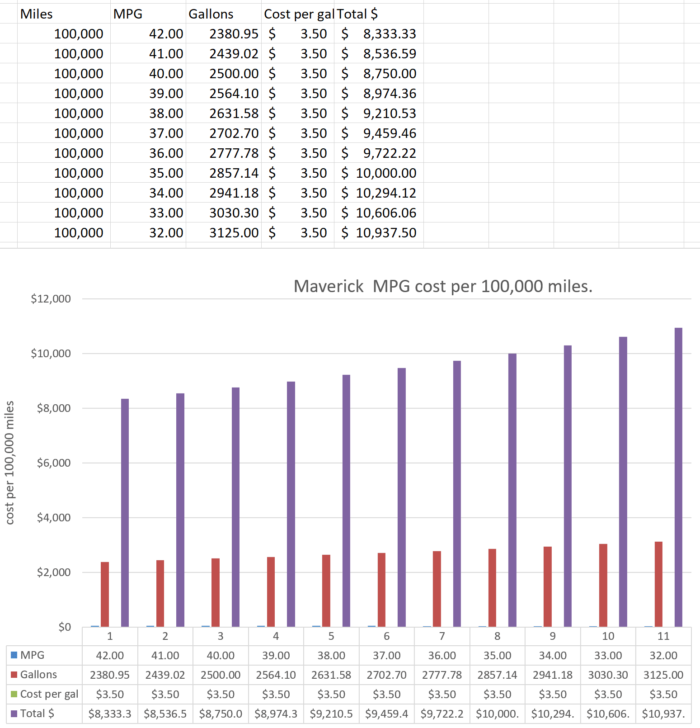
Task: Select the "MPG" spreadsheet column header cell
Action: point(148,14)
